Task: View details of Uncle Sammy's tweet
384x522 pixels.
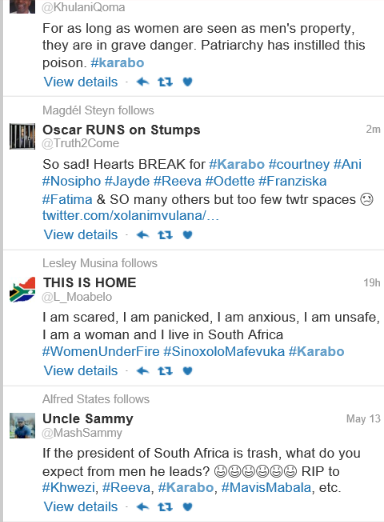Action: click(81, 507)
